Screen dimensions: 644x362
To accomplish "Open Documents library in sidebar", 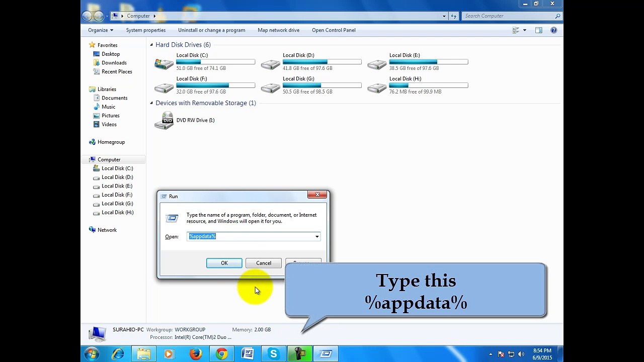I will [x=115, y=98].
